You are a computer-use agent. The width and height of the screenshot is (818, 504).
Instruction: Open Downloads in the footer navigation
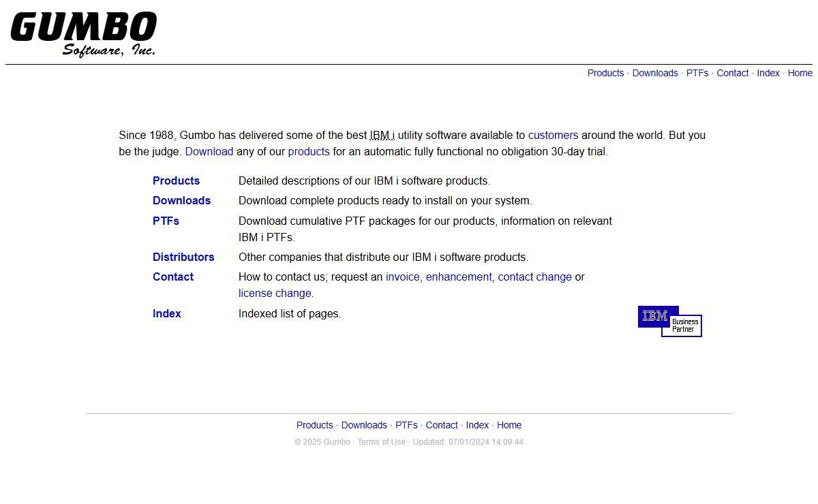364,425
